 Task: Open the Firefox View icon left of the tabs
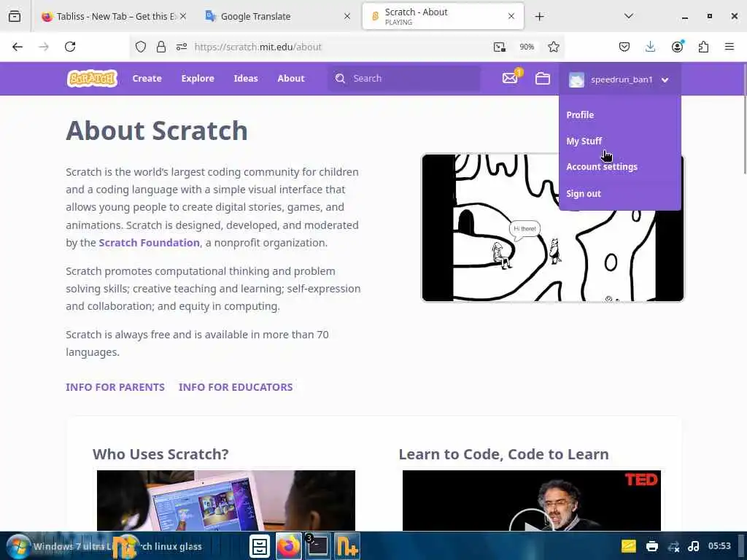(15, 17)
